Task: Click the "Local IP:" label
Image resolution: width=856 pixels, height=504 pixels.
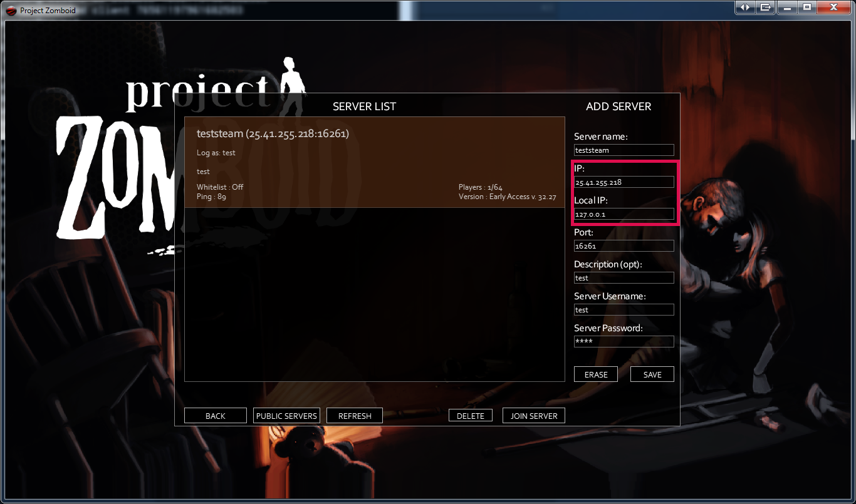Action: [x=591, y=200]
